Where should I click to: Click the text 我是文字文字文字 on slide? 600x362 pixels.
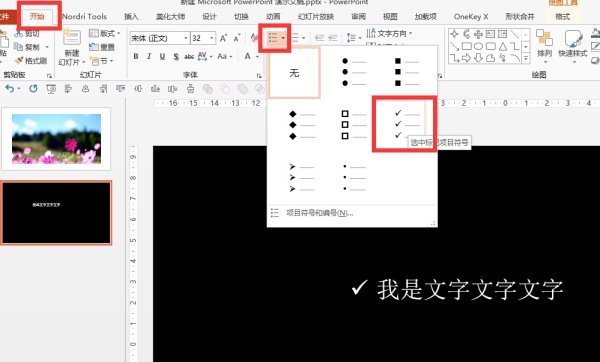pos(470,289)
